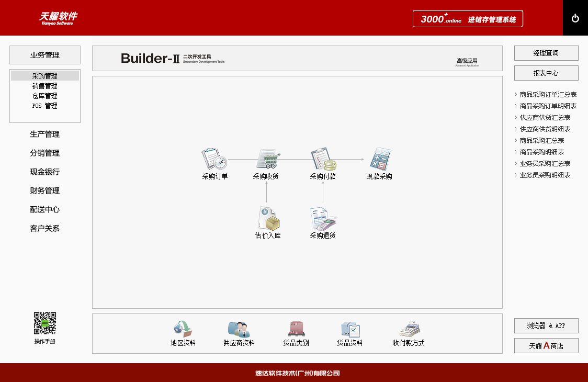588x382 pixels.
Task: Open 地区资料 globe icon
Action: click(x=183, y=329)
